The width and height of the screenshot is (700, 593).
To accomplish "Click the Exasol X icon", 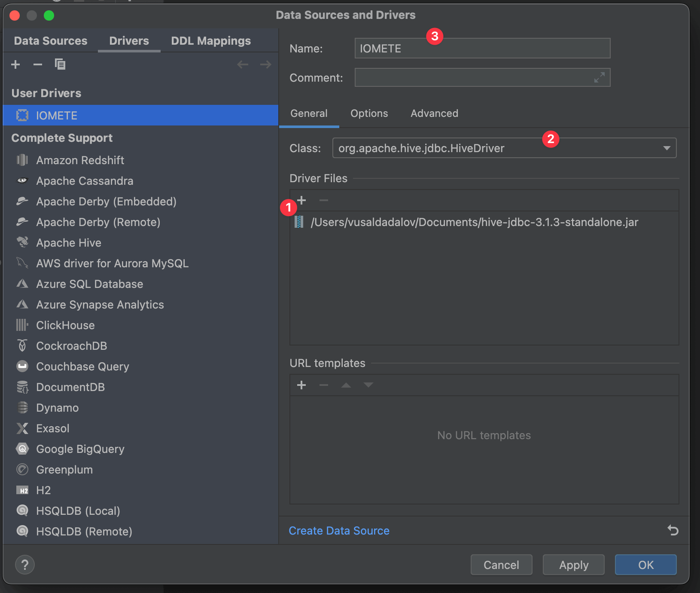I will pos(22,428).
